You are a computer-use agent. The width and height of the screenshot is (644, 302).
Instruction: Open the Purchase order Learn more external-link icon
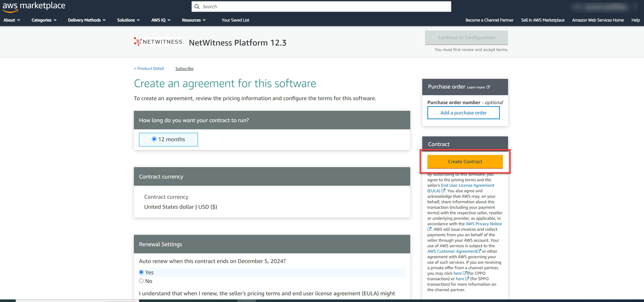coord(488,87)
